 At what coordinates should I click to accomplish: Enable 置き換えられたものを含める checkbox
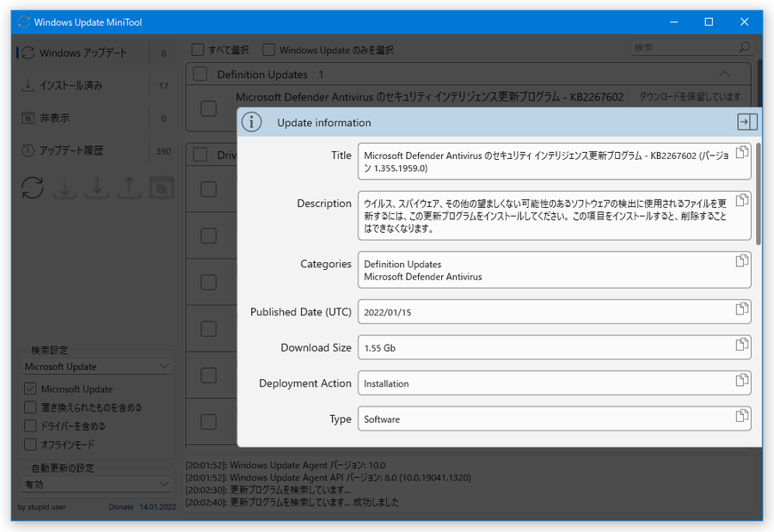tap(30, 407)
